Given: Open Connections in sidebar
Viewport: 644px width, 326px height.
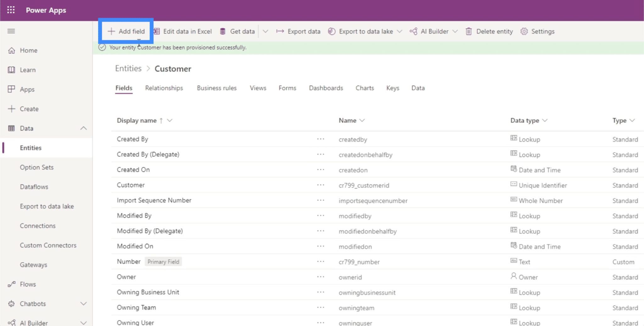Looking at the screenshot, I should coord(38,226).
